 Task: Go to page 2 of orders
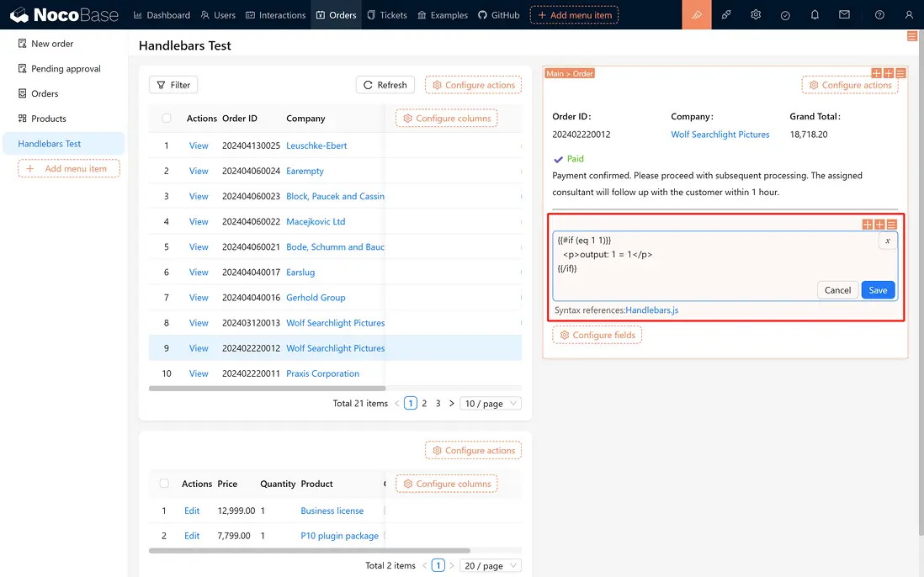424,404
